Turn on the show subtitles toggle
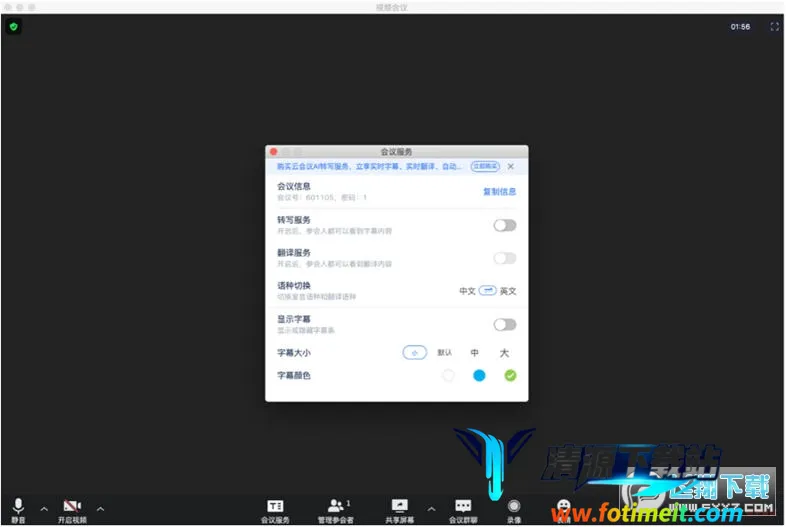Viewport: 786px width, 527px height. (x=505, y=324)
